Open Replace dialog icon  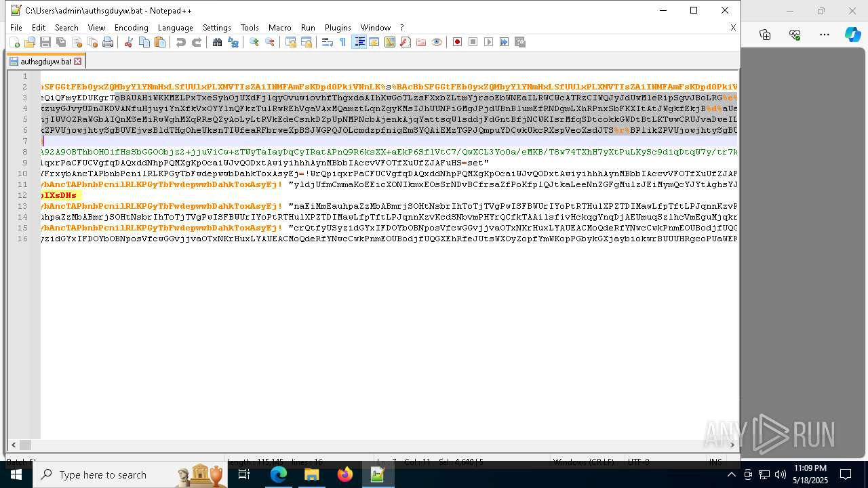coord(233,42)
